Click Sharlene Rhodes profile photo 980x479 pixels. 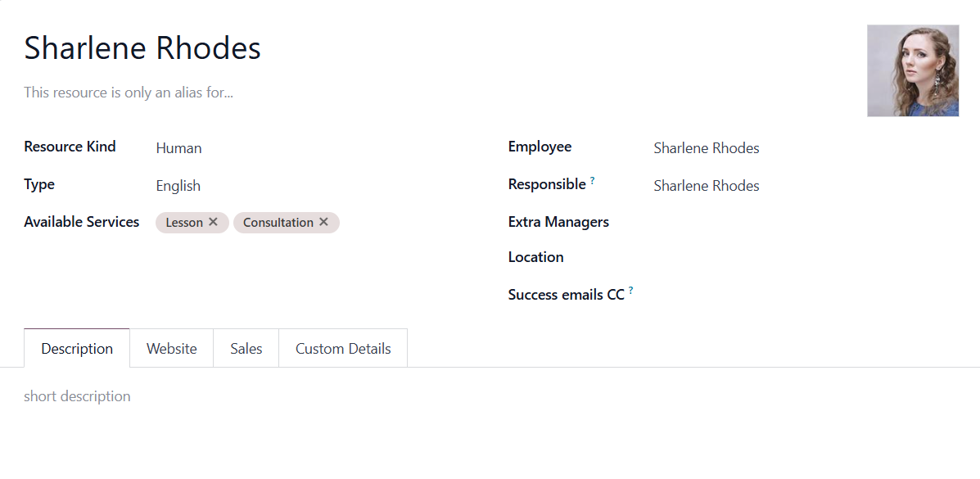(x=913, y=70)
